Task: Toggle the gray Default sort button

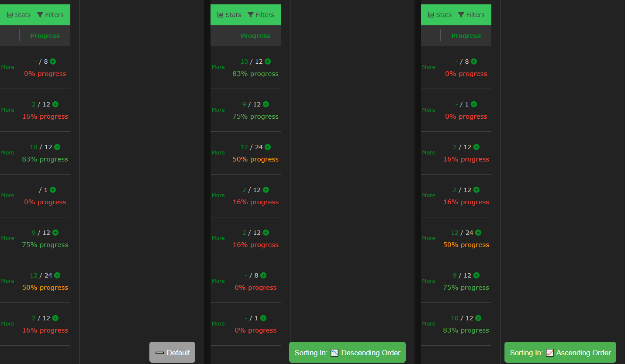Action: 172,352
